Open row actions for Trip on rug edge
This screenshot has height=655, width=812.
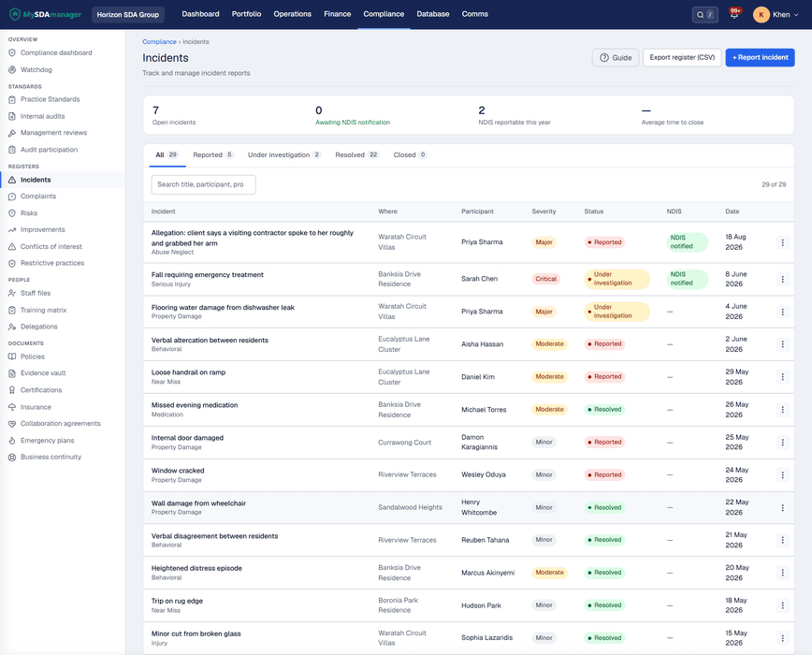(782, 605)
